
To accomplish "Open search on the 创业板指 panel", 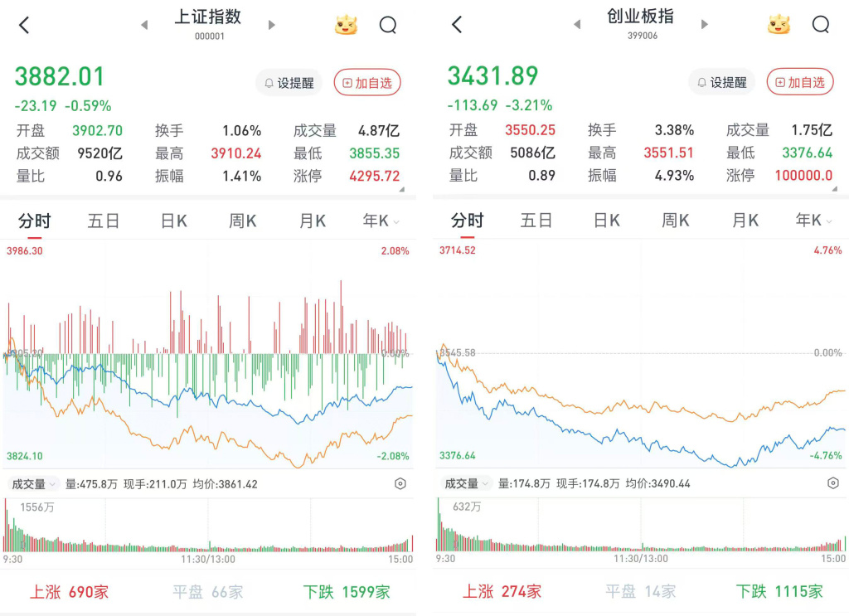I will tap(821, 24).
